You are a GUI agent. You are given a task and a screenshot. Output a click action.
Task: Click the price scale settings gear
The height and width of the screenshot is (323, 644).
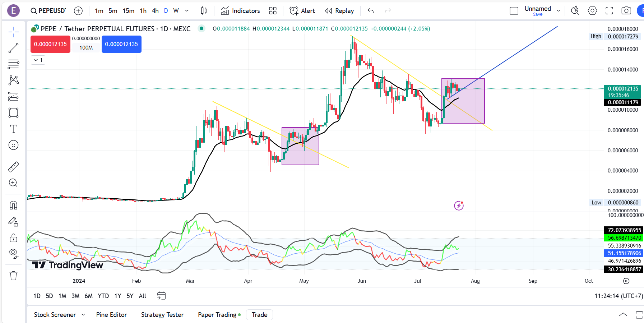click(x=626, y=281)
